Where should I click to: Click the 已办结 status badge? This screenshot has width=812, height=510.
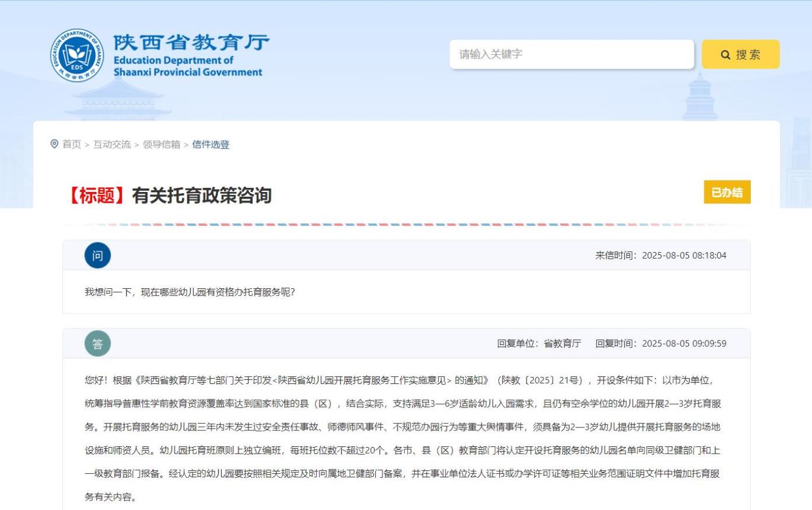coord(727,192)
